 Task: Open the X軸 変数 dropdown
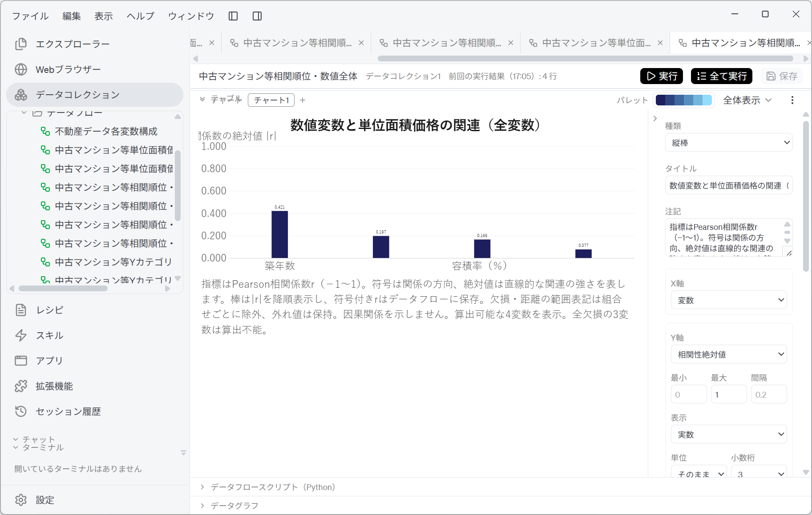(x=729, y=300)
